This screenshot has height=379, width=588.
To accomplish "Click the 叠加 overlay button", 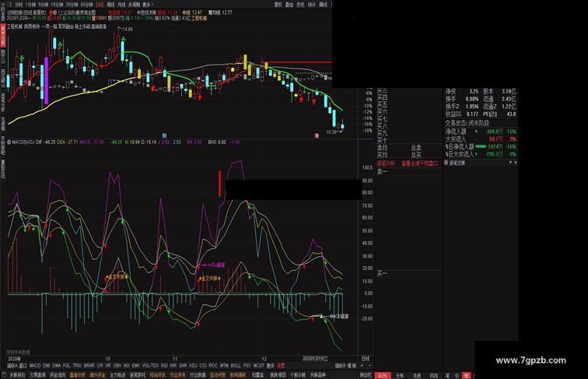I will click(289, 5).
